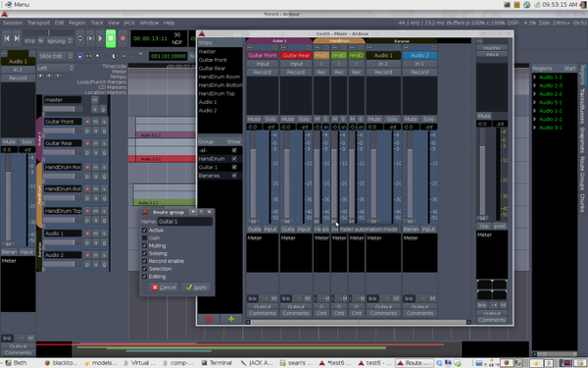Select the zoom tool icon
588x368 pixels.
97,56
